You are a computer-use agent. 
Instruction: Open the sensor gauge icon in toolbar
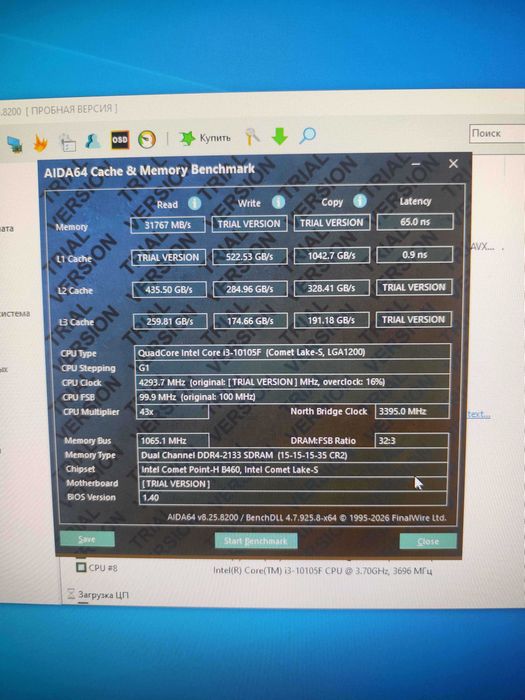tap(147, 139)
